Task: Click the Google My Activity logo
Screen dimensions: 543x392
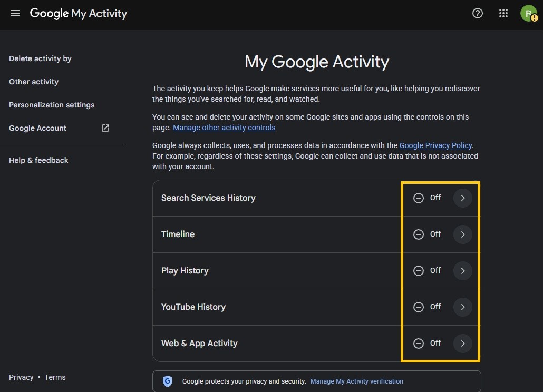Action: click(79, 14)
